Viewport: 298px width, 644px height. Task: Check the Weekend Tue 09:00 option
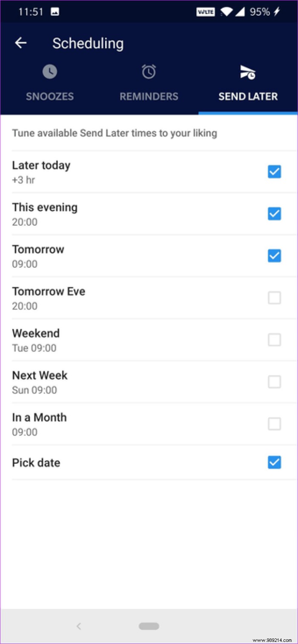coord(274,340)
